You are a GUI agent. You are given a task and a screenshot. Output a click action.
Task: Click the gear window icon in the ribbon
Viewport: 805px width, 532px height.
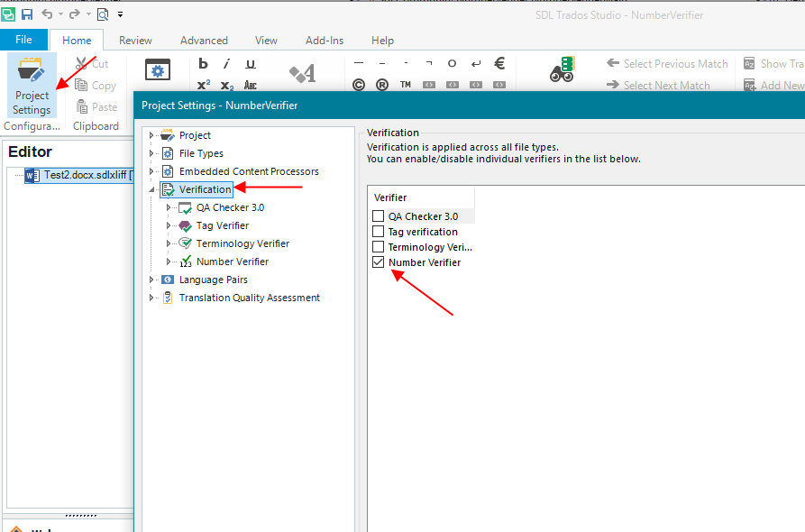(158, 70)
